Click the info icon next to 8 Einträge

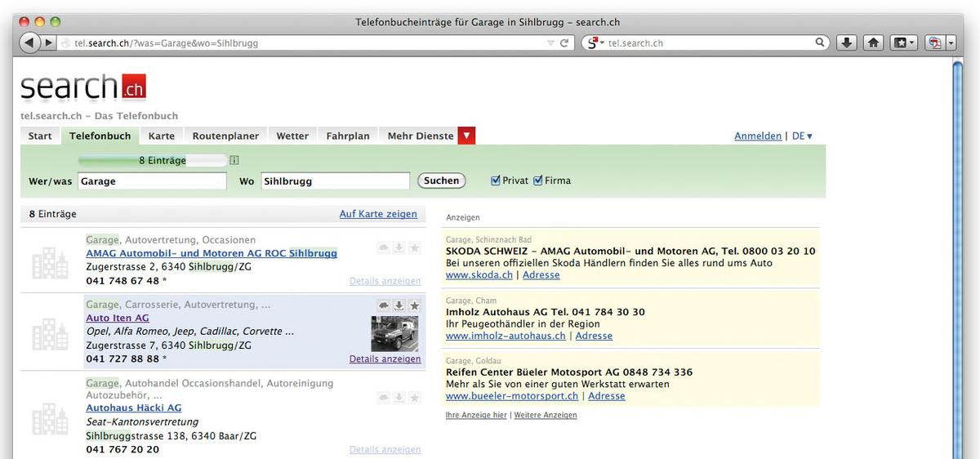(x=234, y=161)
